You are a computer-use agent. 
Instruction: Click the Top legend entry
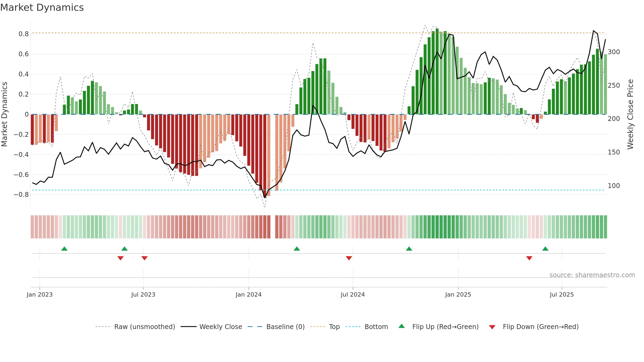click(x=325, y=327)
